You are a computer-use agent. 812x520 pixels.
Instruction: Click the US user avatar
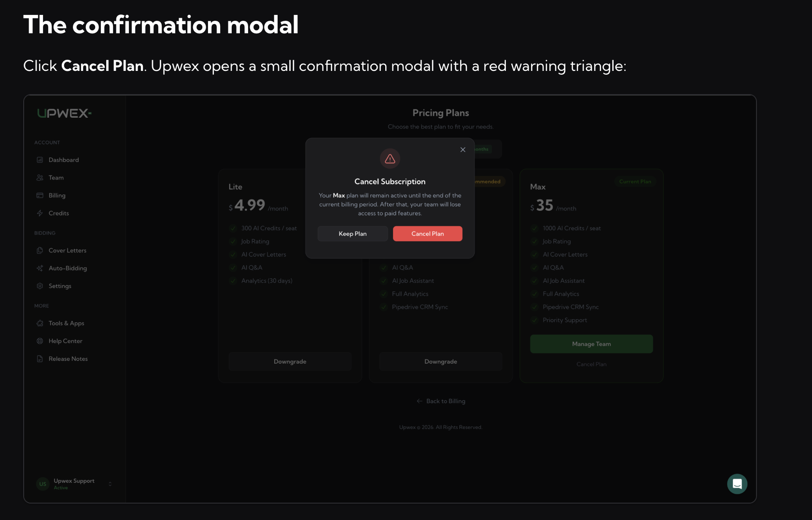(x=43, y=484)
